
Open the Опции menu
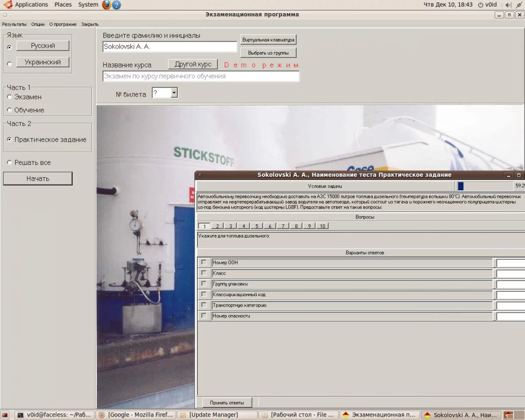tap(38, 24)
